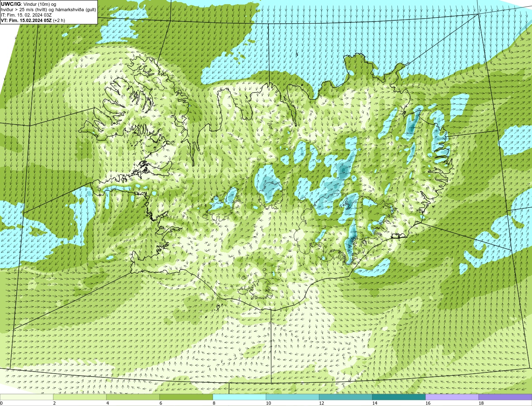This screenshot has height=406, width=532.
Task: Click the 2–4 m/s pale green legend swatch
Action: click(80, 397)
